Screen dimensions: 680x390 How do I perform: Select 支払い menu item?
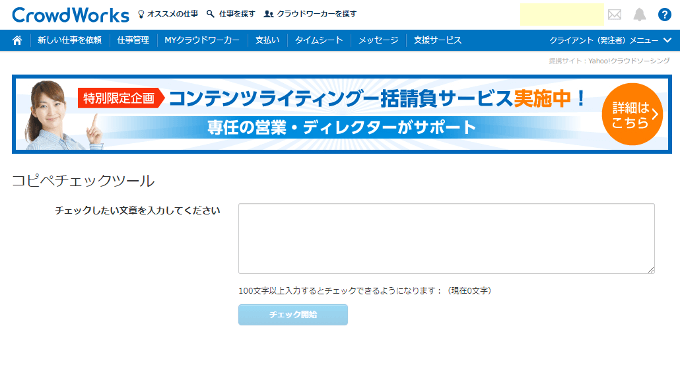[267, 40]
